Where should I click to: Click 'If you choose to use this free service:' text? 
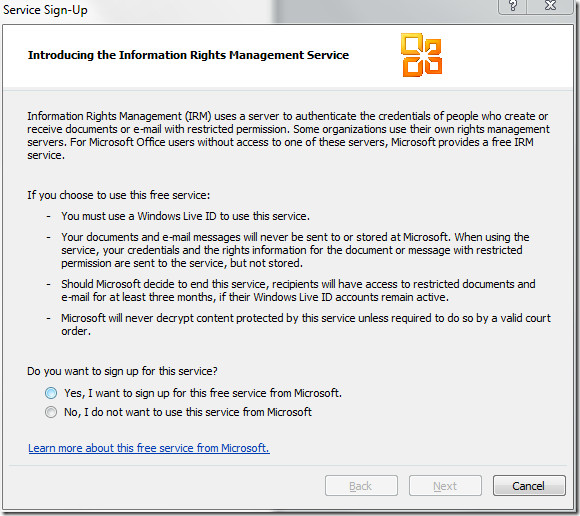coord(118,195)
